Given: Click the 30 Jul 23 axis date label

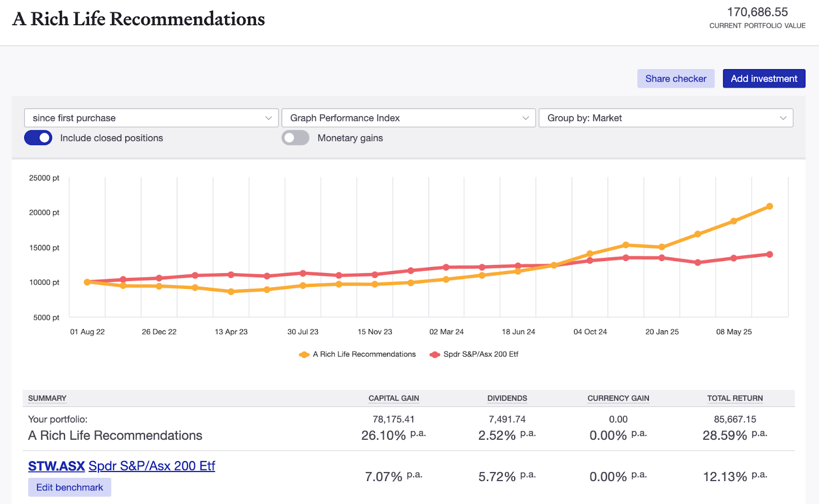Looking at the screenshot, I should 303,332.
